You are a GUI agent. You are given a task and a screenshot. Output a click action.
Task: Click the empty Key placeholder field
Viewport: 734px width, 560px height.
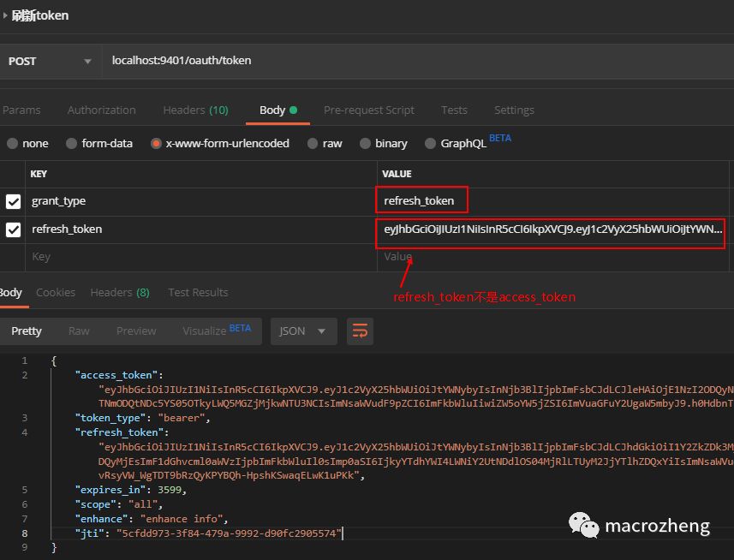pyautogui.click(x=200, y=257)
